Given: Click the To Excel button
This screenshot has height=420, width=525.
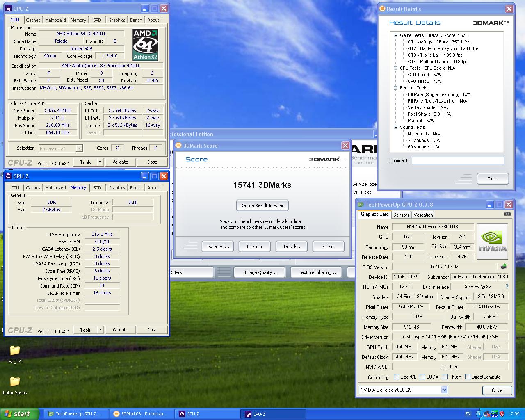Looking at the screenshot, I should (254, 247).
